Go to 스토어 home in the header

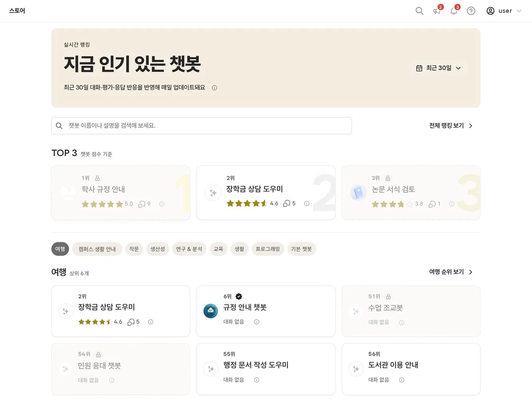point(17,11)
